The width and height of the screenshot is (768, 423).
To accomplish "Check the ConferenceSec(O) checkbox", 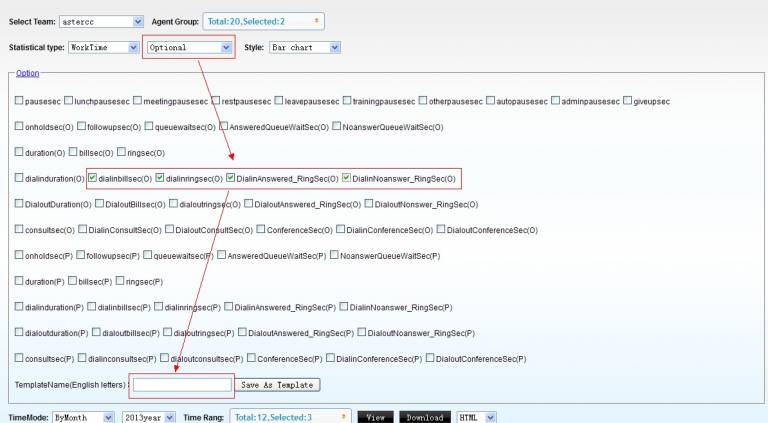I will (x=261, y=229).
